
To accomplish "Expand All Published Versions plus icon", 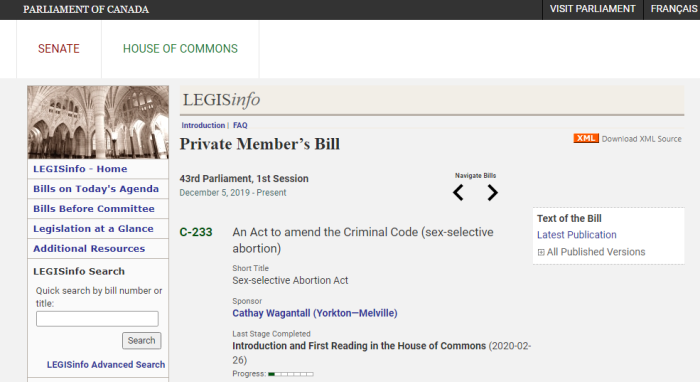I will [x=541, y=252].
